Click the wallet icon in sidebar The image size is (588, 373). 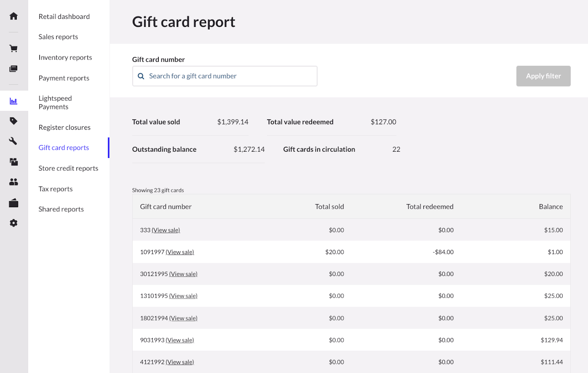(x=13, y=203)
